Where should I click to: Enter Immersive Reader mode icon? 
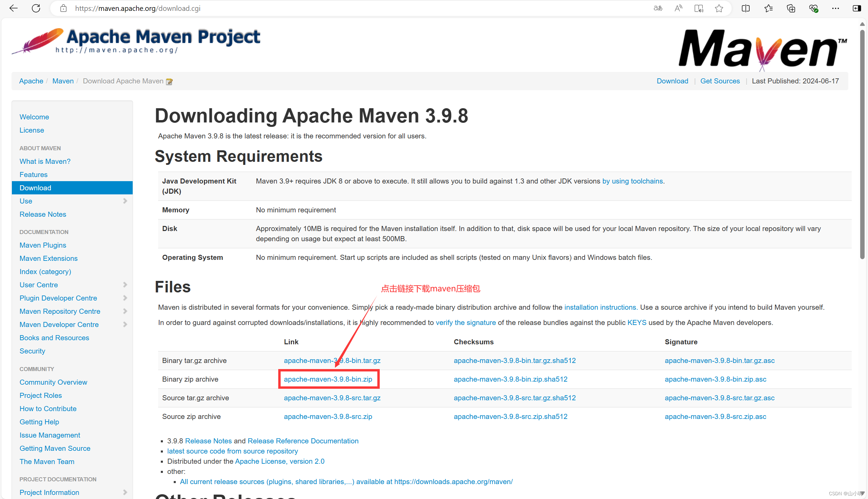point(698,8)
